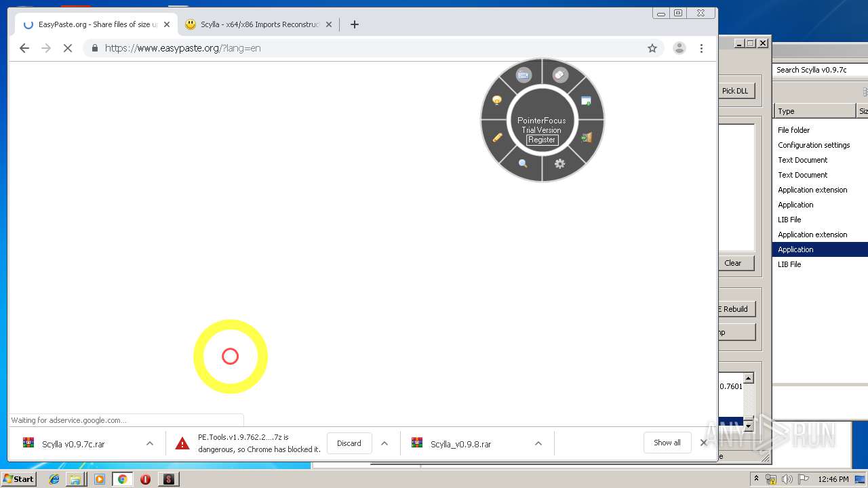This screenshot has width=868, height=488.
Task: Open downloaded Scylla_v0.9.8.rar file
Action: 461,444
